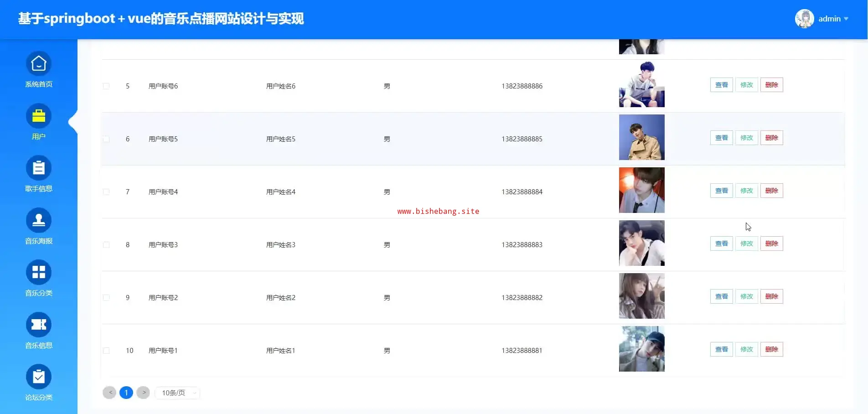This screenshot has height=414, width=868.
Task: View details of 用户账号4
Action: pyautogui.click(x=722, y=191)
